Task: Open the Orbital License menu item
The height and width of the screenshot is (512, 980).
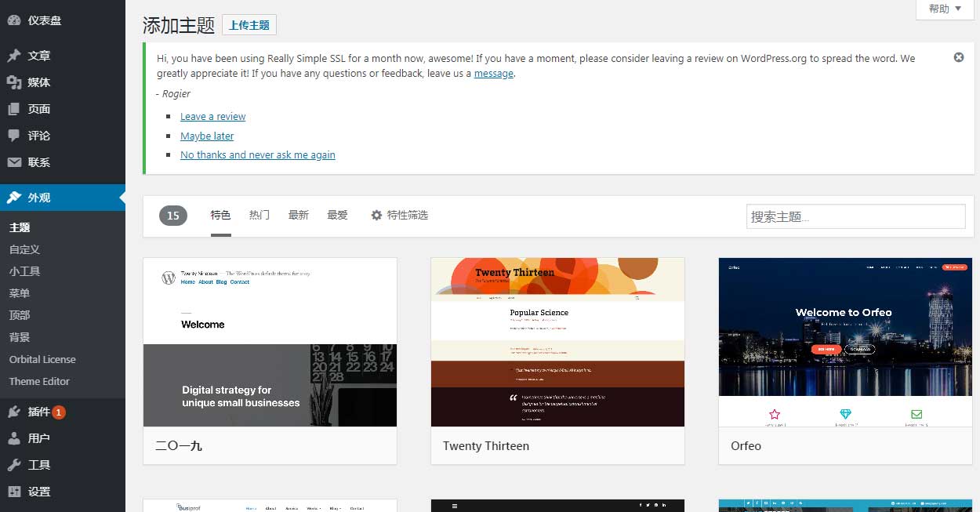Action: pos(42,359)
